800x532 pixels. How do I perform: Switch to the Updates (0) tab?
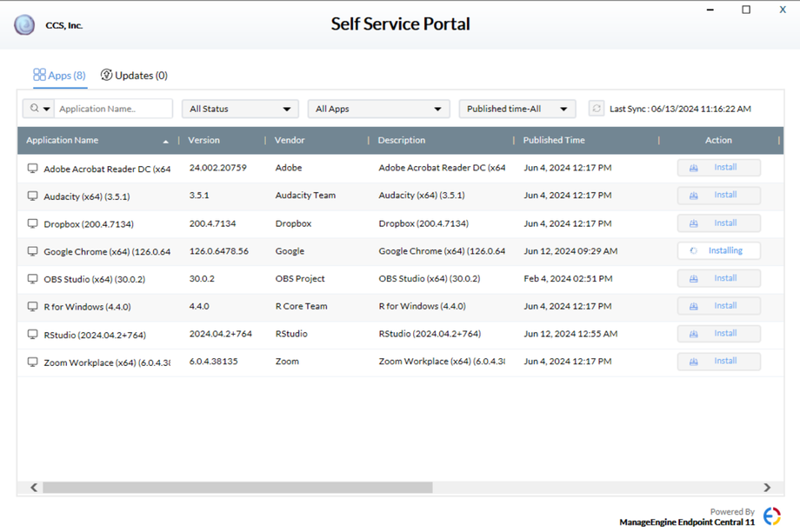(x=134, y=76)
